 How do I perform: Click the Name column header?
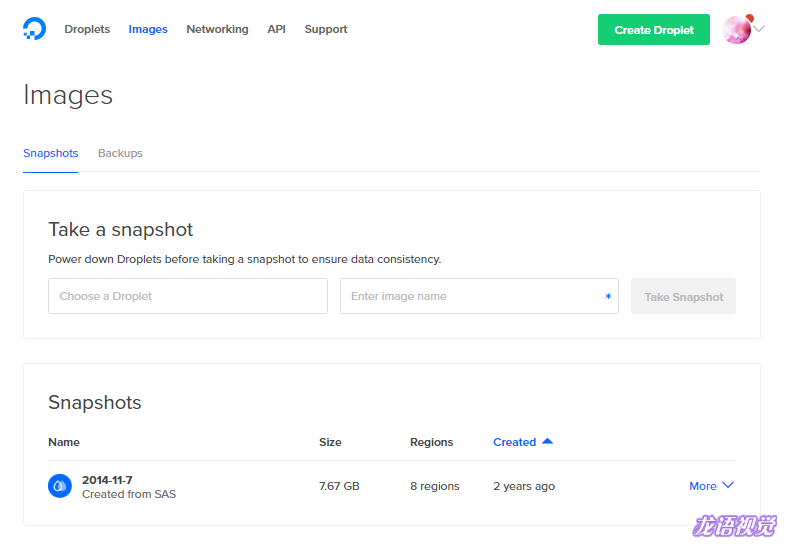pyautogui.click(x=64, y=442)
